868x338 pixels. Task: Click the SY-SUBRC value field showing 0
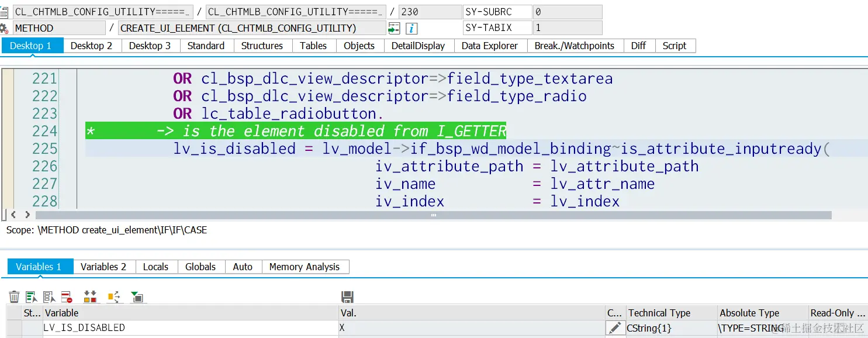click(567, 12)
